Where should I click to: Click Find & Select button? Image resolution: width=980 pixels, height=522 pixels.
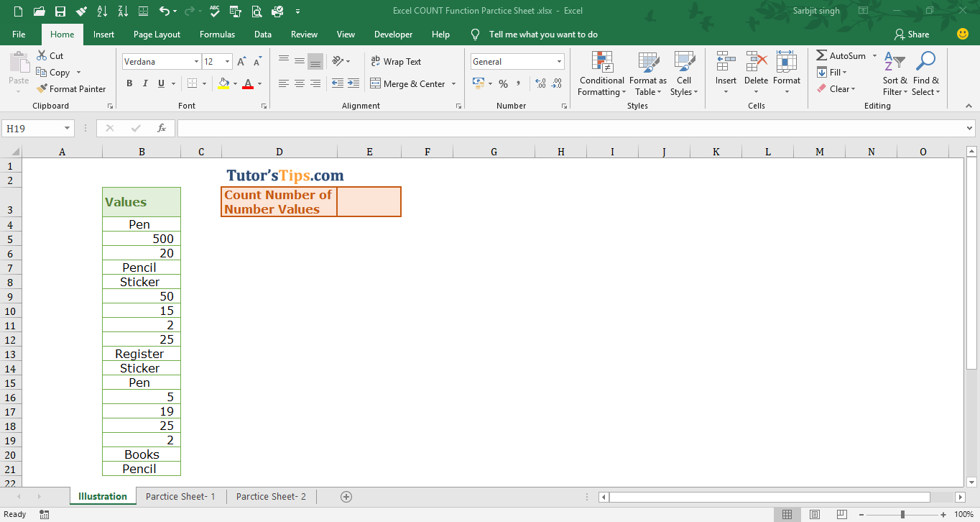click(x=926, y=73)
